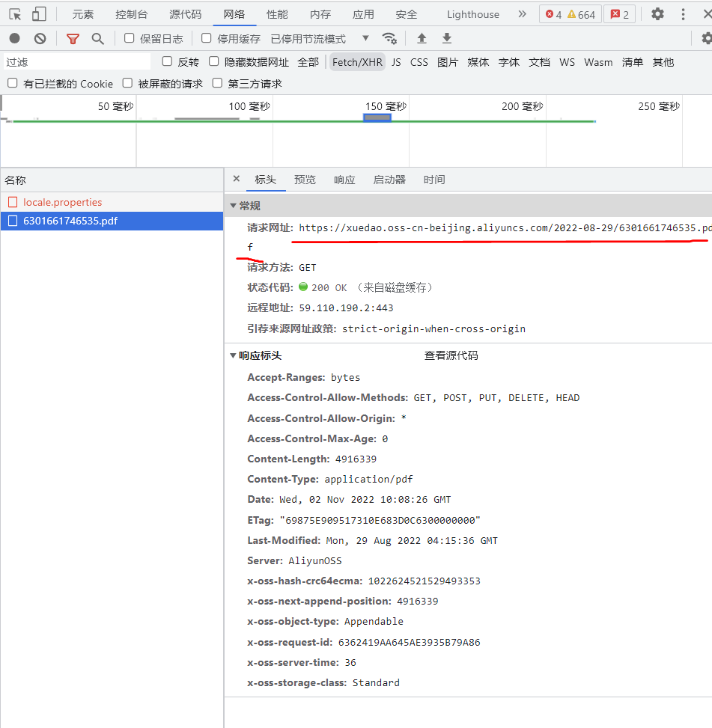The height and width of the screenshot is (728, 712).
Task: Open the 内存 panel tab
Action: tap(320, 14)
